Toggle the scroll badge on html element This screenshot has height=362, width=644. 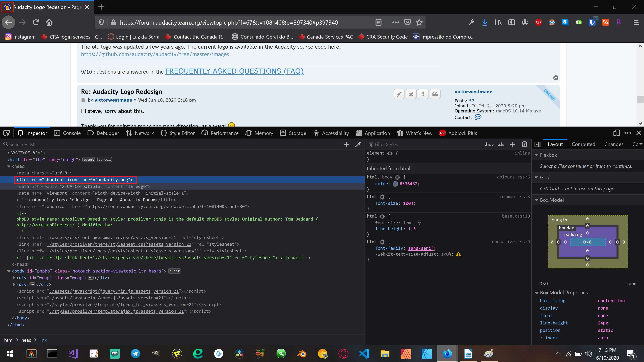click(104, 160)
